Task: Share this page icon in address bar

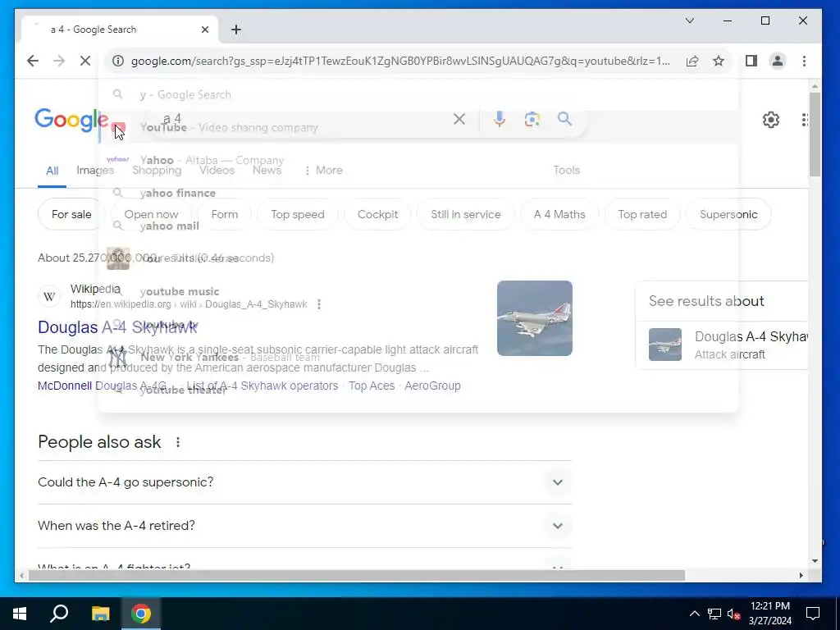Action: coord(692,61)
